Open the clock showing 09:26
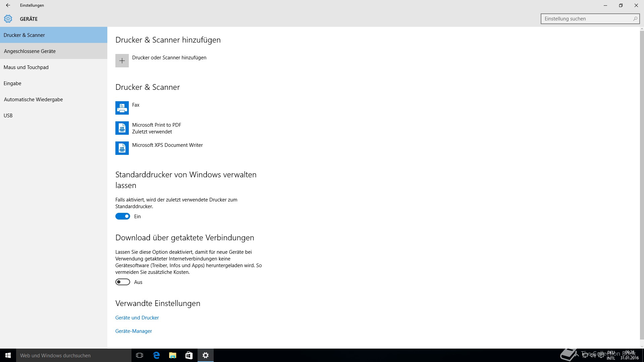This screenshot has height=362, width=644. click(630, 355)
